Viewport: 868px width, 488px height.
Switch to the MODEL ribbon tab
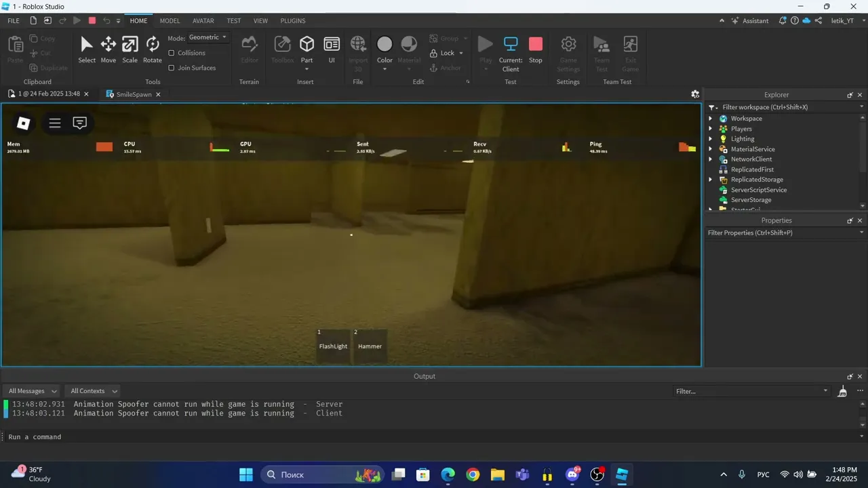(170, 21)
